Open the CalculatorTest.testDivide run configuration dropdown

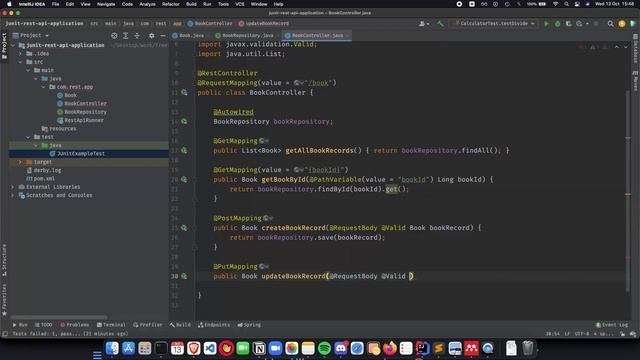pos(494,24)
